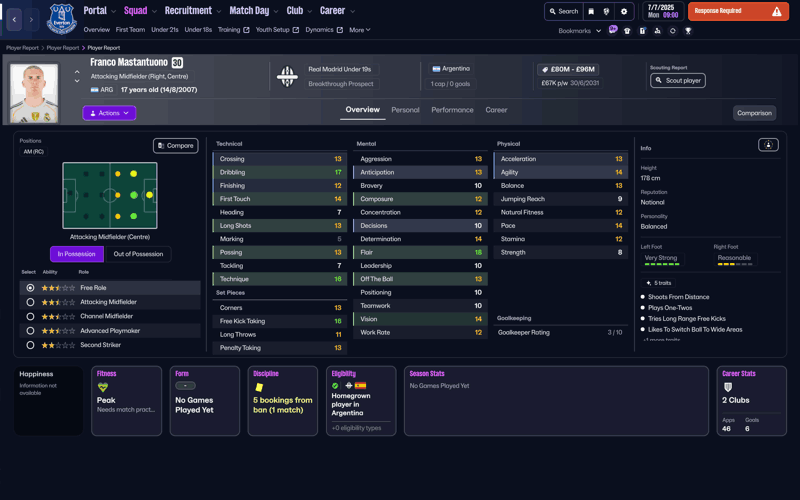
Task: Click the Real Madrid club crest
Action: [287, 76]
